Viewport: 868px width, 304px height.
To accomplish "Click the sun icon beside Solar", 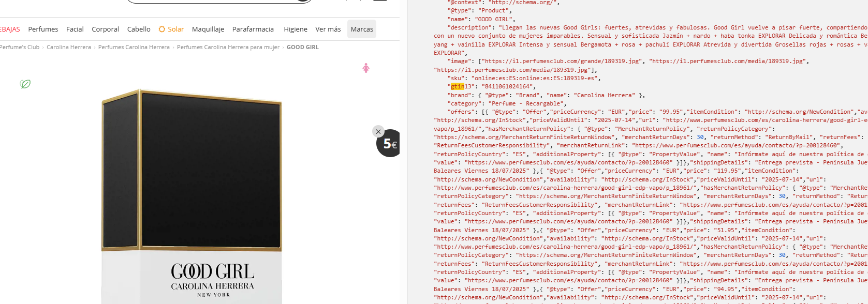I will pyautogui.click(x=162, y=29).
